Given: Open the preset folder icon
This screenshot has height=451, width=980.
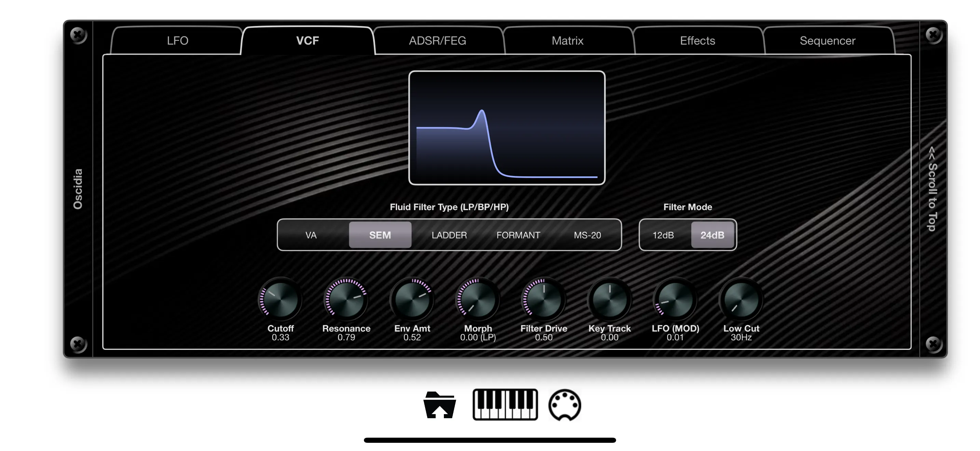Looking at the screenshot, I should pos(439,405).
